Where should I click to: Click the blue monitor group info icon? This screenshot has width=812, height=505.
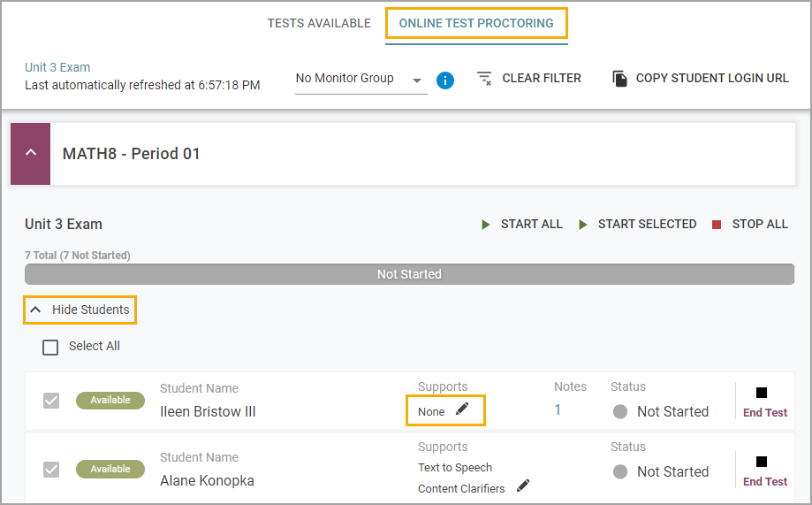click(444, 80)
